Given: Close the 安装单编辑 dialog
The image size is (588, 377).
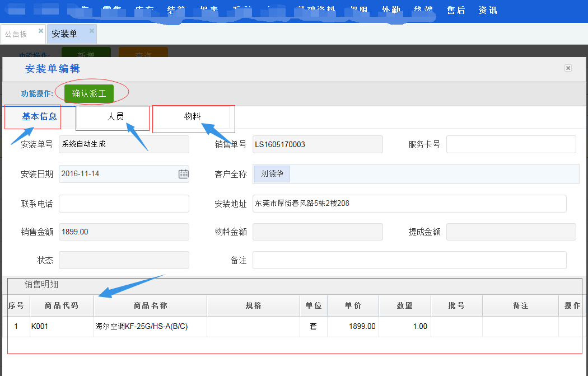Looking at the screenshot, I should pos(568,68).
